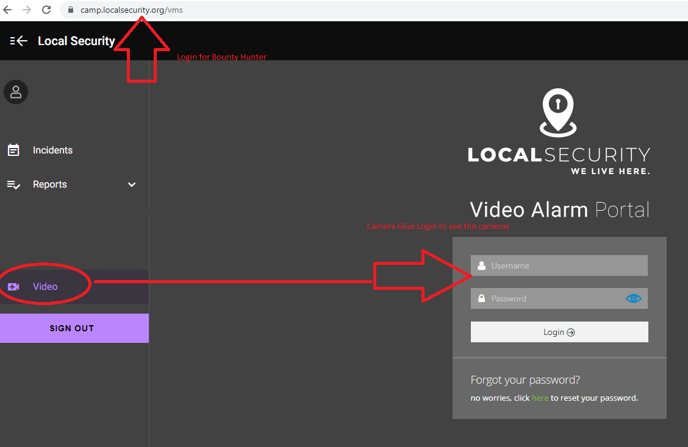Click the 'here' reset password link

(540, 398)
